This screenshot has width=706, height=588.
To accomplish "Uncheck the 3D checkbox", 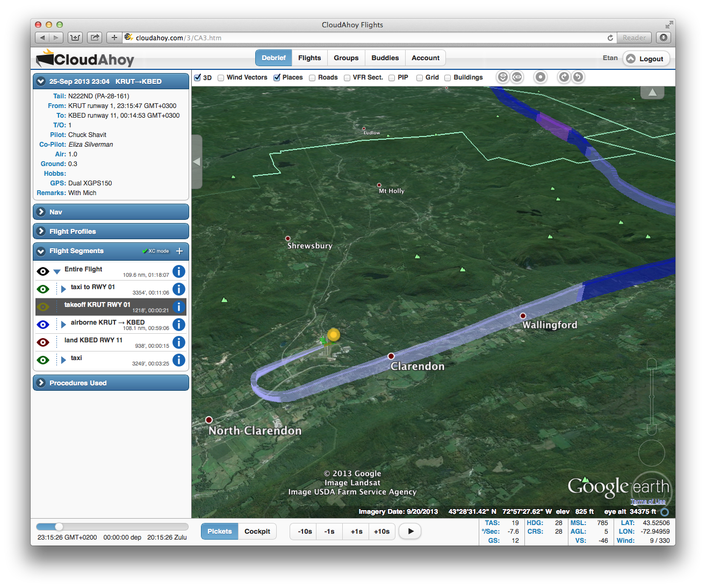I will (198, 77).
